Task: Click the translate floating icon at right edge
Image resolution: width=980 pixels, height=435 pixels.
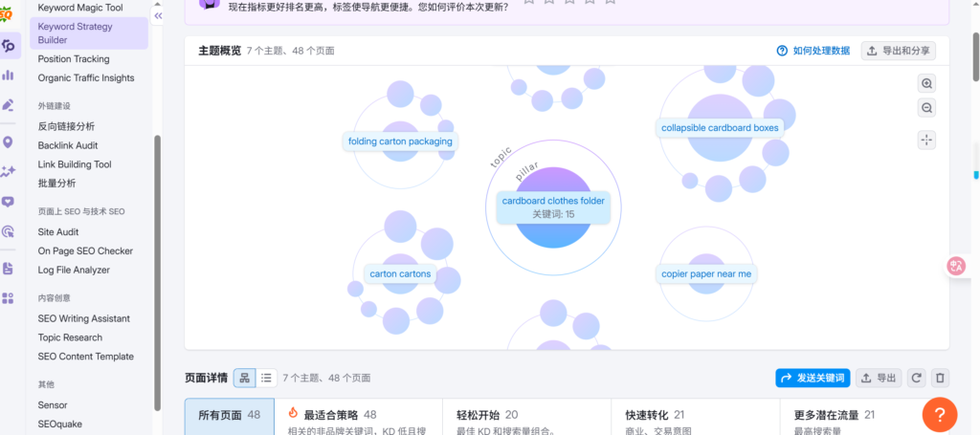Action: pyautogui.click(x=957, y=267)
